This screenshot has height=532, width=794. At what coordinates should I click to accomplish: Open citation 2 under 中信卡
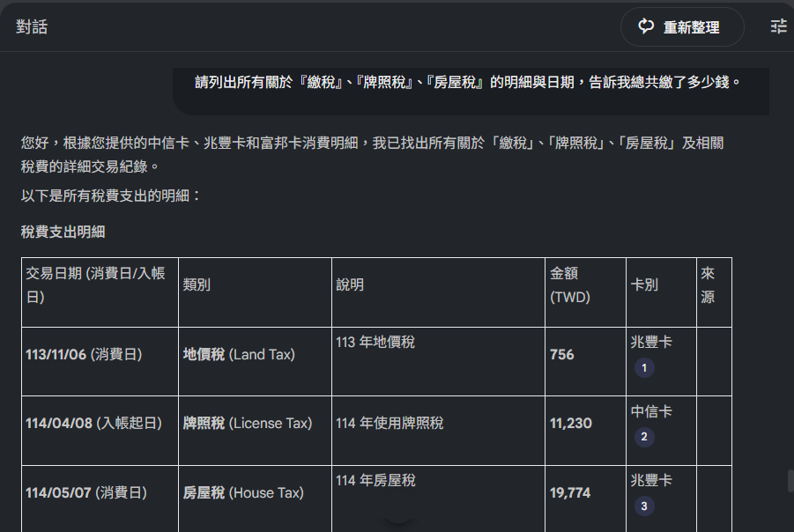point(644,437)
